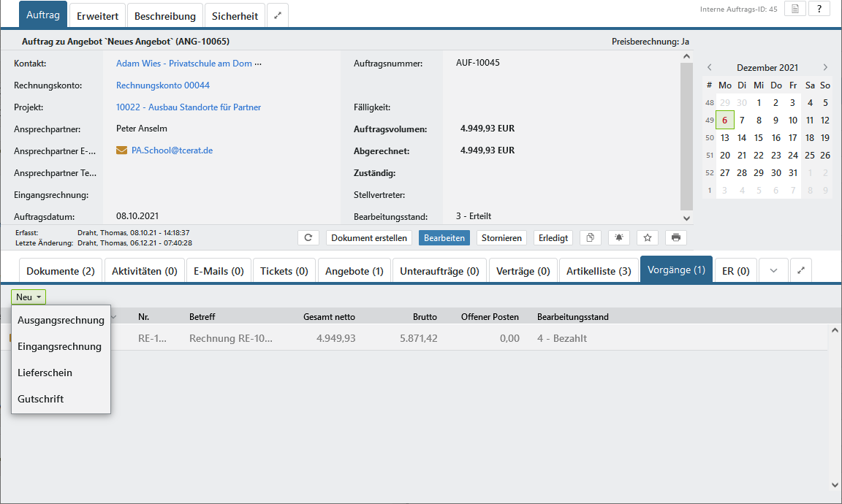Select Lieferschein in the dropdown menu
Screen dimensions: 842x504
coord(45,373)
